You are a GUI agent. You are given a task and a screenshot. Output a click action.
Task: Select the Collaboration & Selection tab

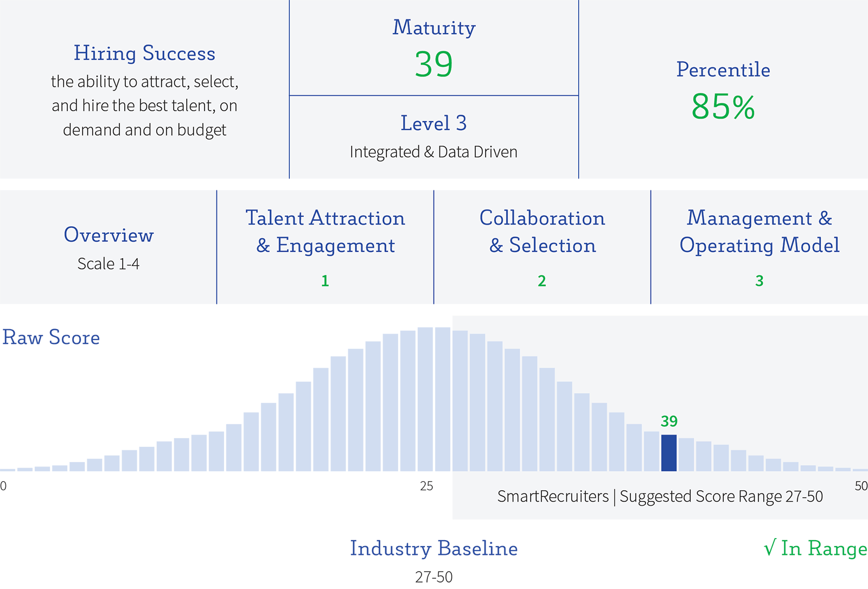click(x=542, y=232)
